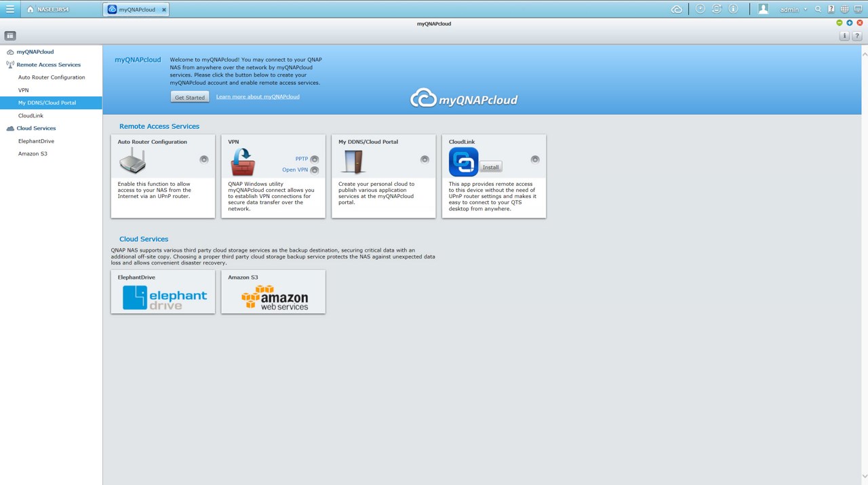Viewport: 868px width, 485px height.
Task: Click the Open VPN link on VPN card
Action: pyautogui.click(x=295, y=170)
